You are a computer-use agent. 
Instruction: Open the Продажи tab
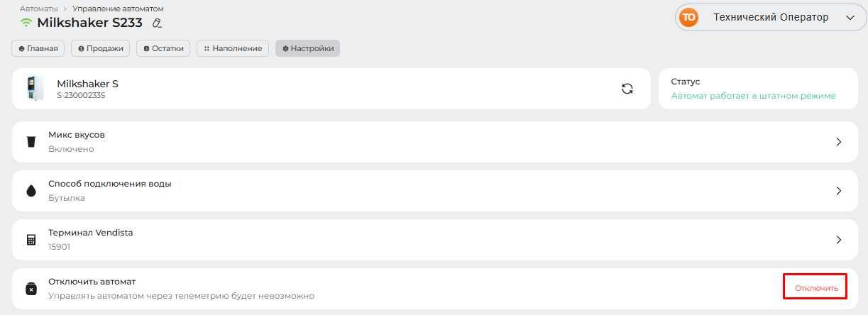pyautogui.click(x=101, y=48)
